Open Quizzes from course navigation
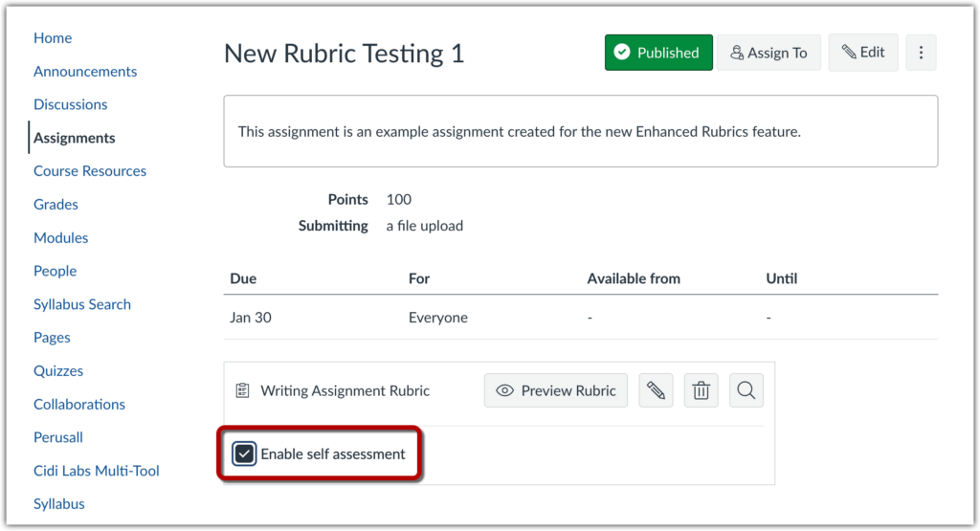 [x=58, y=370]
